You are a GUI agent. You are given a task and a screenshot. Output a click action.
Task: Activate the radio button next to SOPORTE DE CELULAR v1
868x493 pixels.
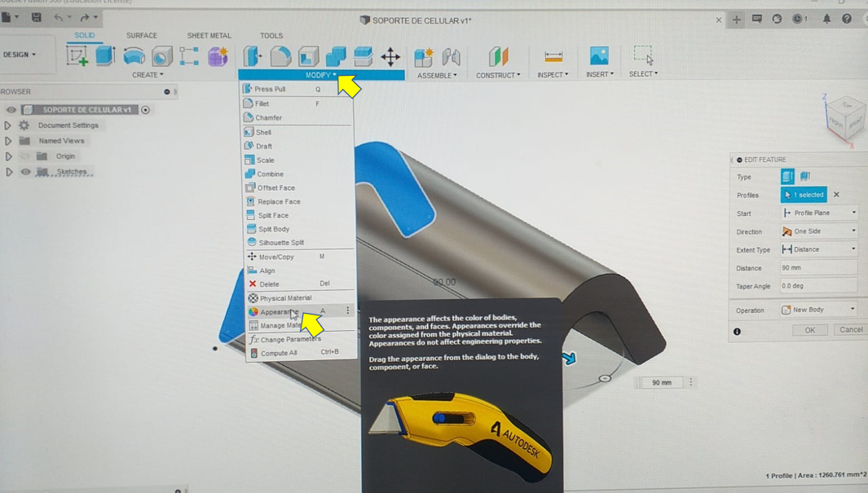[x=146, y=109]
